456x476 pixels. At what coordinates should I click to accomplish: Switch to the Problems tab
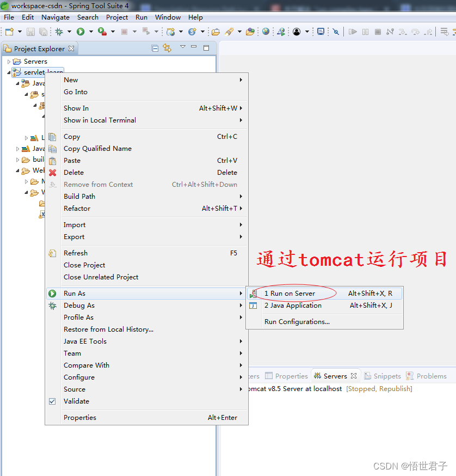[426, 376]
